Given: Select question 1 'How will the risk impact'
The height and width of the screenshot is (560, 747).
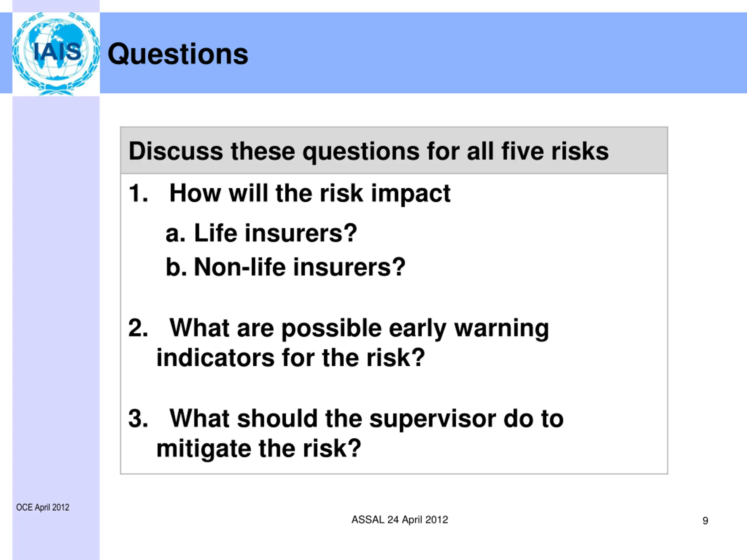Looking at the screenshot, I should 310,193.
